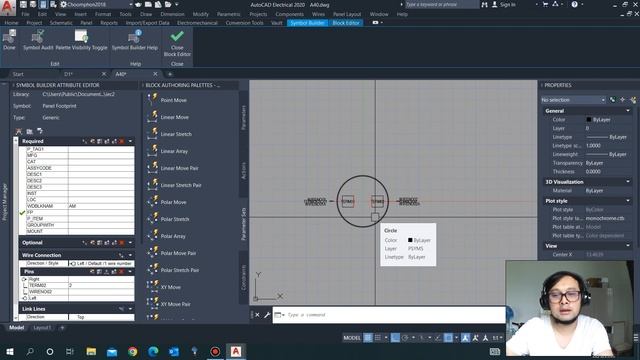The image size is (640, 360).
Task: Expand the Required section dropdown arrow
Action: (x=130, y=141)
